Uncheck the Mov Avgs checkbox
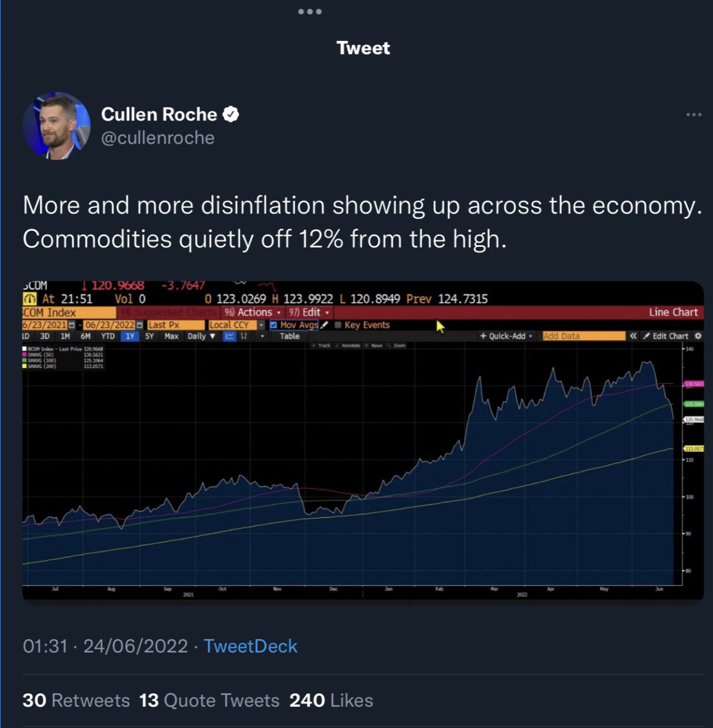Screen dimensions: 713x728 (273, 325)
